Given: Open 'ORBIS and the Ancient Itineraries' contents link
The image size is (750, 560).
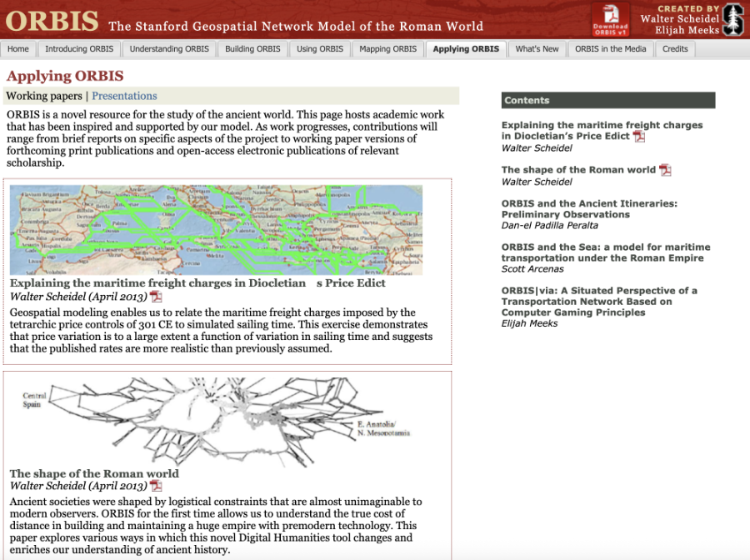Looking at the screenshot, I should (589, 208).
